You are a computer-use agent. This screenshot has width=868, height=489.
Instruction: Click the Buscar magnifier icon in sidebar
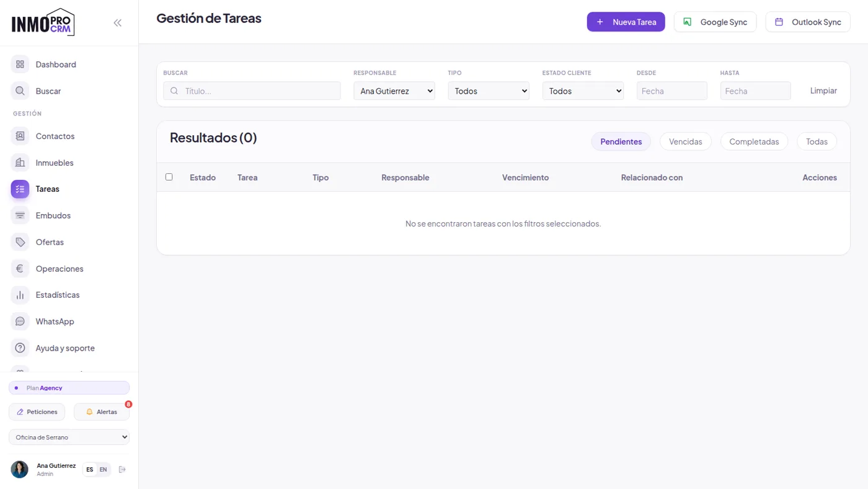pos(20,91)
